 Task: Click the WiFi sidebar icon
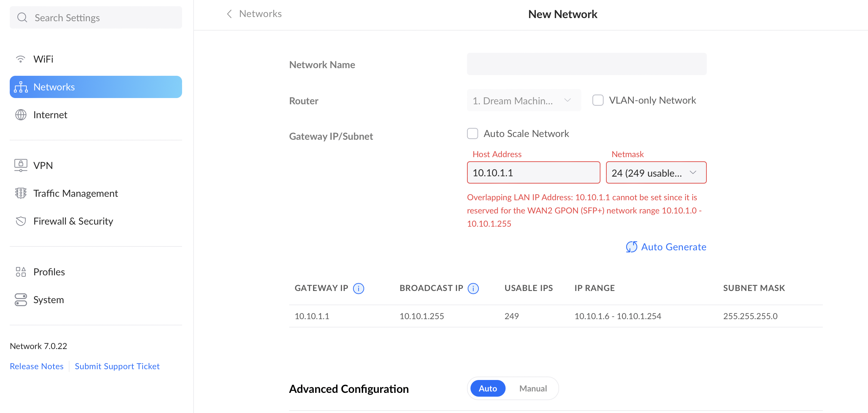pyautogui.click(x=21, y=59)
